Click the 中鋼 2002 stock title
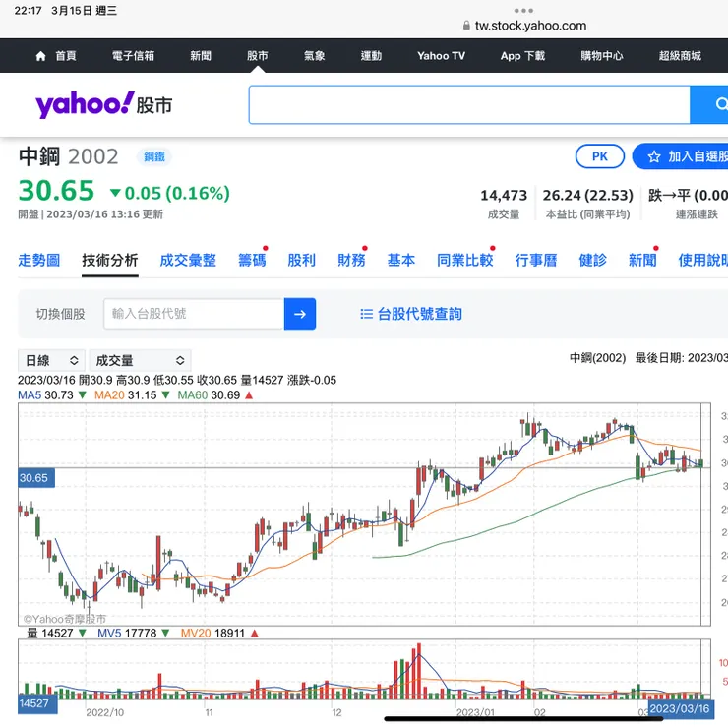 [x=69, y=156]
